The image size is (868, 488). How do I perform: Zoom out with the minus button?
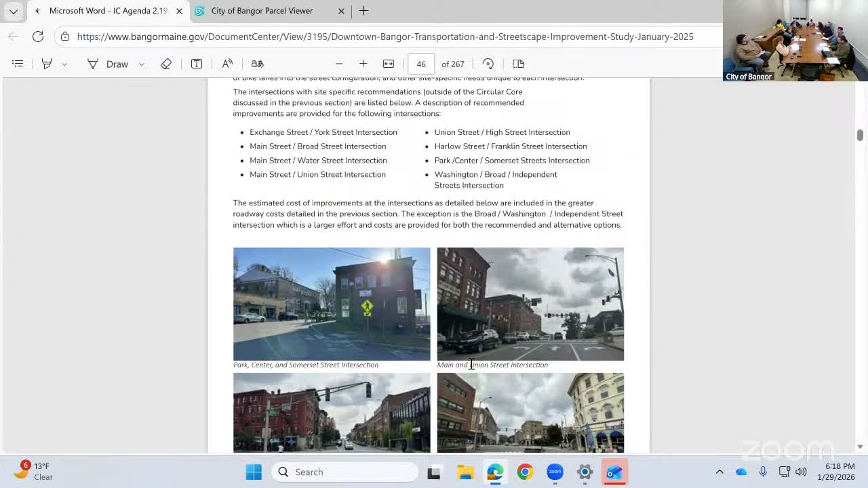pos(339,64)
